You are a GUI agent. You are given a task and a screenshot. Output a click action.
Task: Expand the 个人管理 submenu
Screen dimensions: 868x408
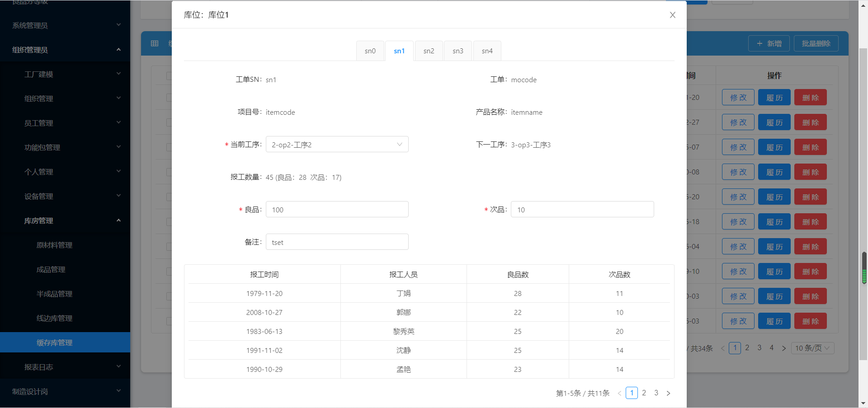(65, 172)
